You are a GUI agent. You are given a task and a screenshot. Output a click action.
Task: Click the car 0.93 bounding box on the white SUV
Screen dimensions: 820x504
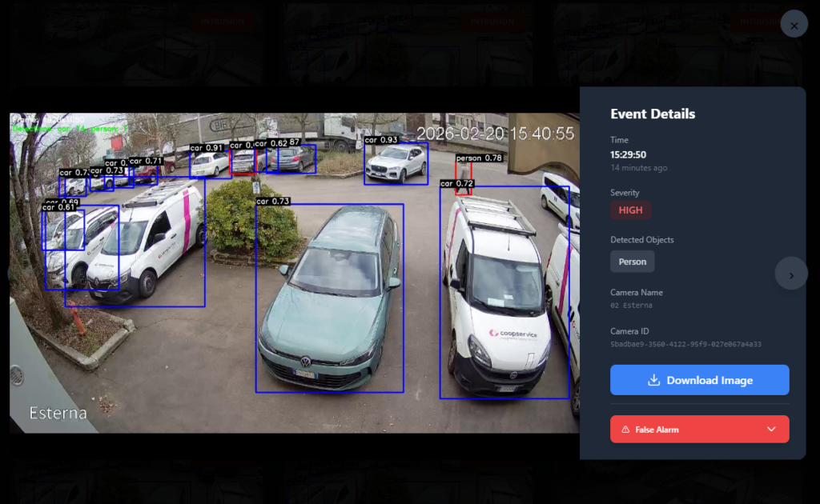coord(396,162)
